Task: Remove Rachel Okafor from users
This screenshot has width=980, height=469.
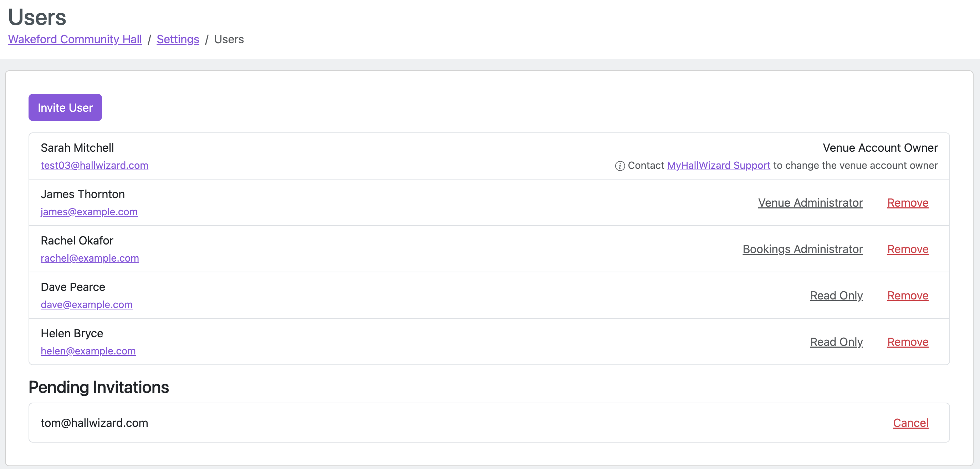Action: (x=908, y=249)
